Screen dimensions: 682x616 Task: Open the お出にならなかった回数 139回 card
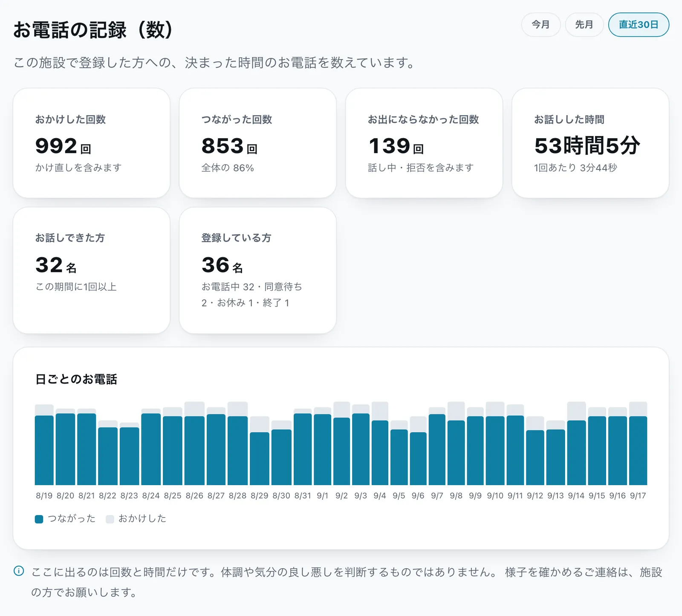click(x=424, y=143)
